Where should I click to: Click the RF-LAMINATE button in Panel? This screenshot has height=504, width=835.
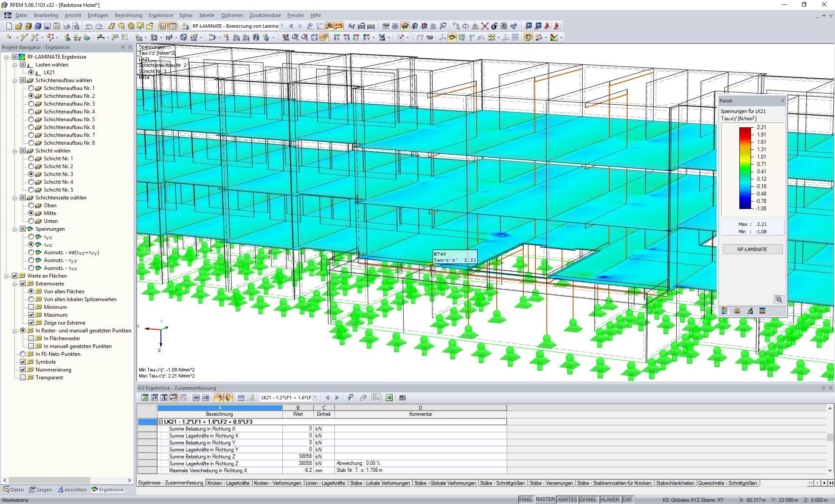pos(752,249)
